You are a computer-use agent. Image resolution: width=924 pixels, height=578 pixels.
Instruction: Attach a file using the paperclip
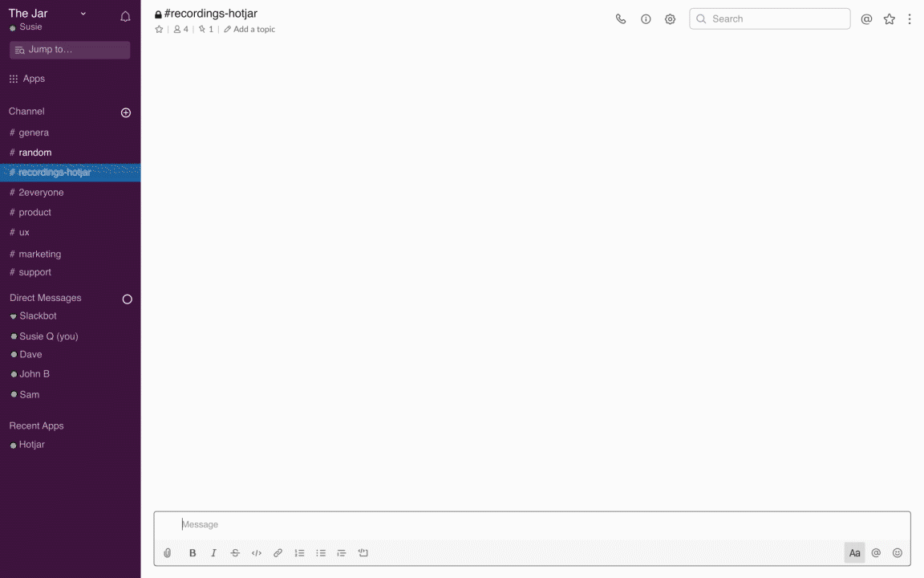(168, 552)
